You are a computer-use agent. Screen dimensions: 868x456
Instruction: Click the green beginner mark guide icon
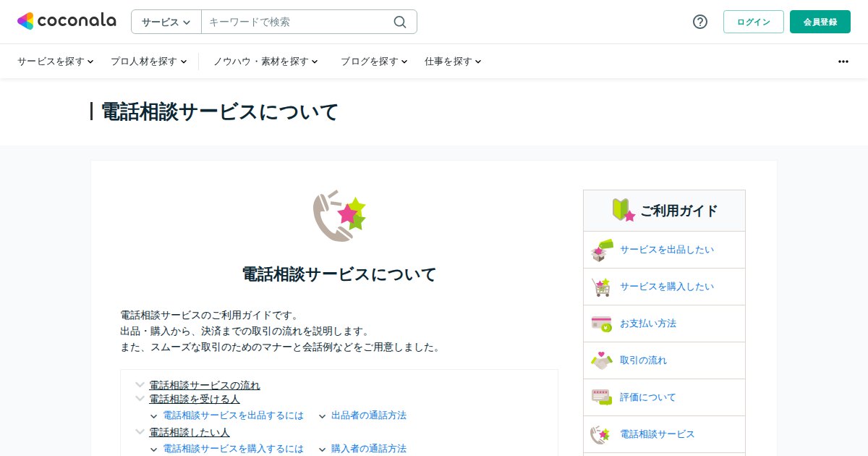[x=624, y=210]
